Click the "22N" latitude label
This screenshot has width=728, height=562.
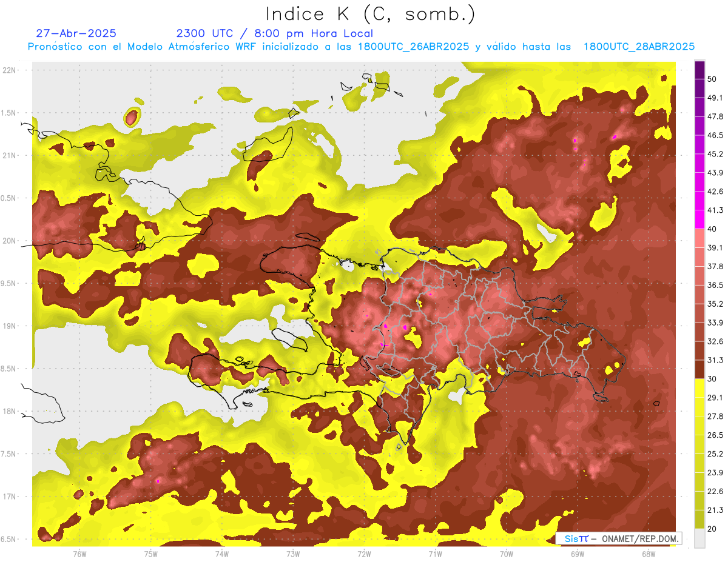click(10, 70)
